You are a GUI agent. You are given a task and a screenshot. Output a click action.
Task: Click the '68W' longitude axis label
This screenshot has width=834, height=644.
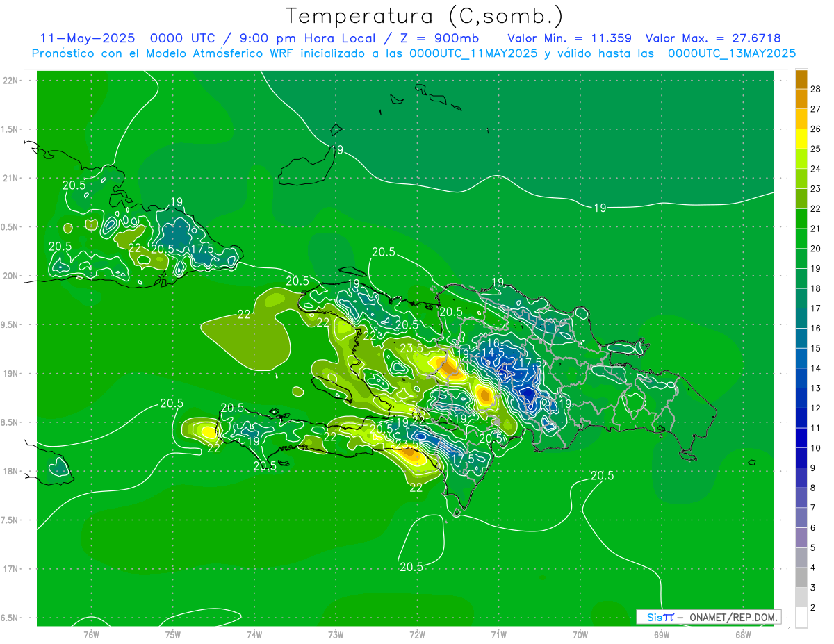tap(743, 634)
